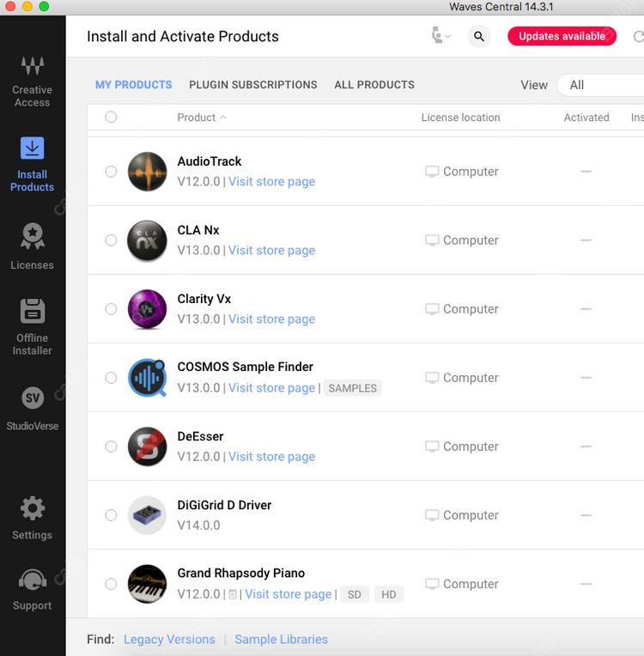Viewport: 644px width, 656px height.
Task: Open the Licenses section
Action: (x=32, y=246)
